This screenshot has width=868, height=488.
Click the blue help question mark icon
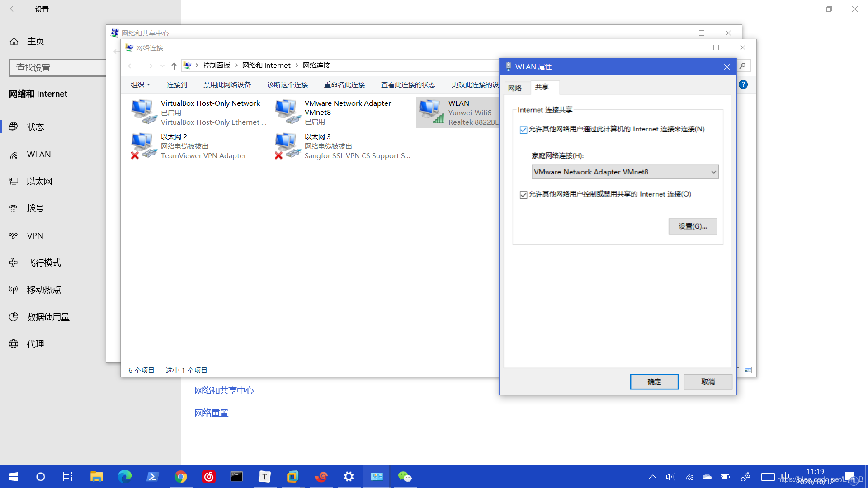tap(743, 84)
